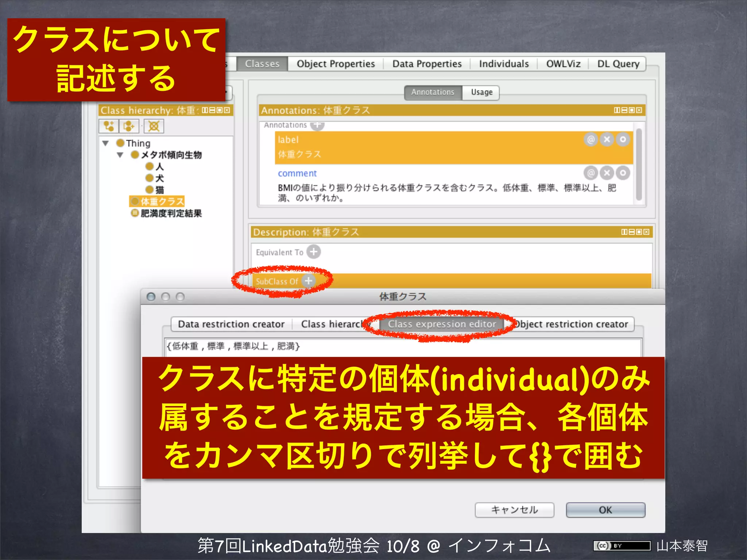Click the Delete selected class icon
The width and height of the screenshot is (747, 560).
point(154,126)
